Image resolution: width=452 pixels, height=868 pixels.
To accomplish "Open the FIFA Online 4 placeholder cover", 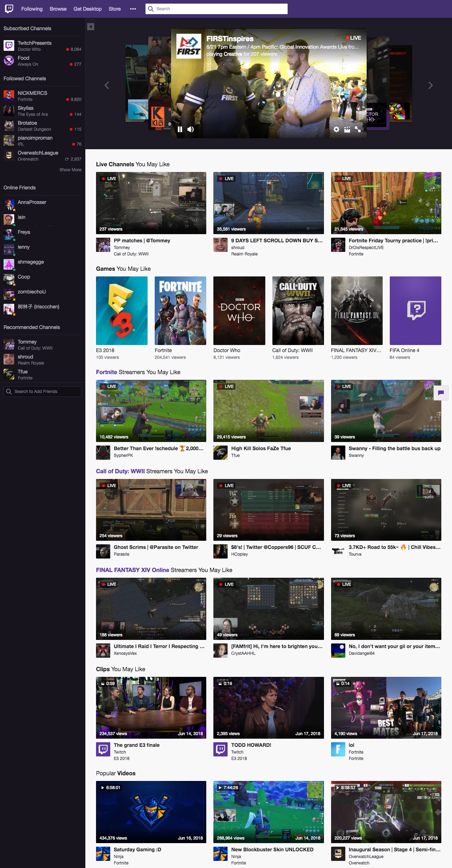I will (415, 311).
